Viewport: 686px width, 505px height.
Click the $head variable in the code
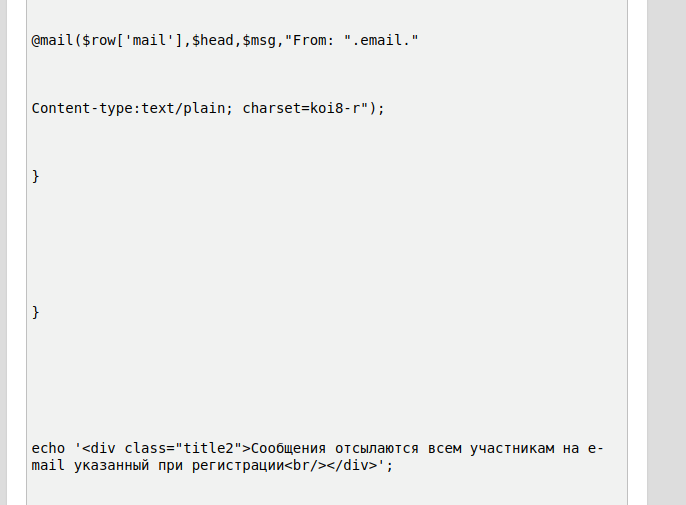pos(213,41)
